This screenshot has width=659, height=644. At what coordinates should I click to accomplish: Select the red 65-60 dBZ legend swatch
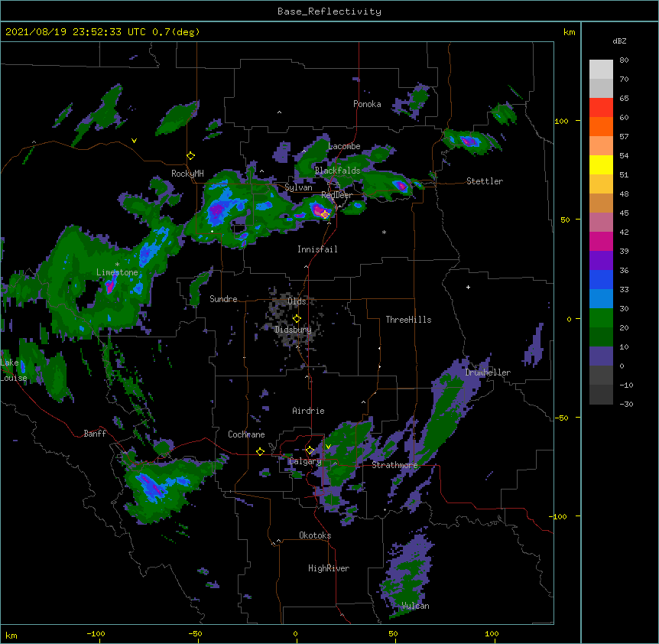point(601,108)
